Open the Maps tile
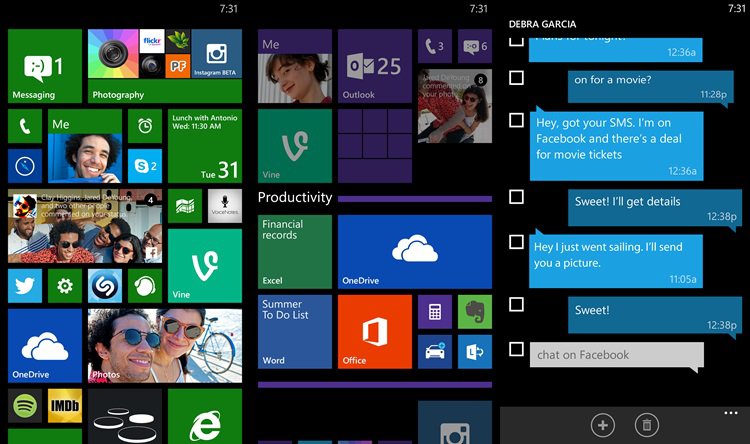 point(185,206)
